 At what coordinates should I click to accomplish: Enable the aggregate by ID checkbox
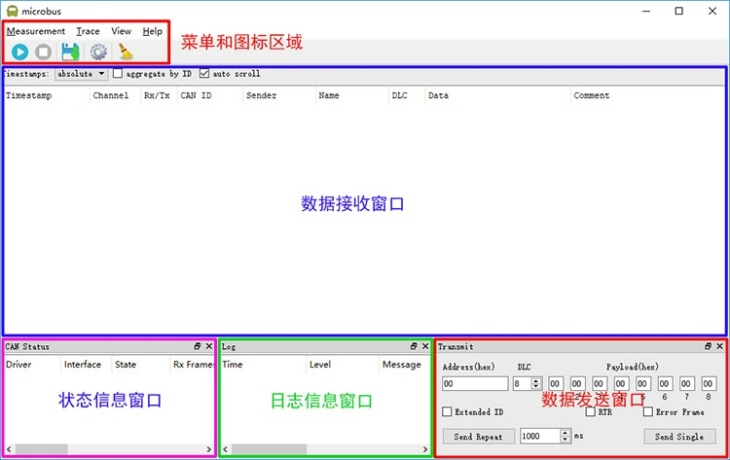click(118, 73)
